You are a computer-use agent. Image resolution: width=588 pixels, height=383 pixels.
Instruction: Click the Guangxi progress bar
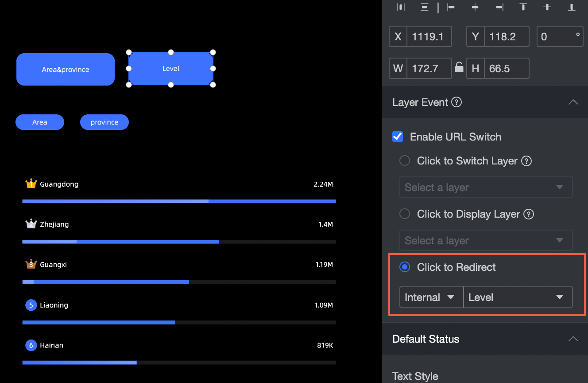click(179, 282)
